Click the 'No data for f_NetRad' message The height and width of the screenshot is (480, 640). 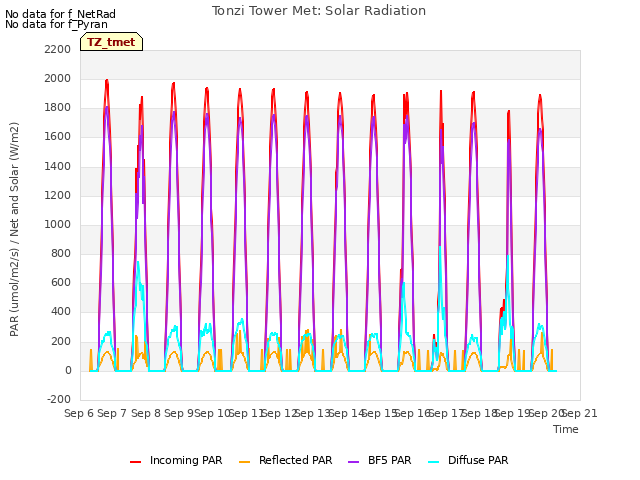[x=60, y=14]
